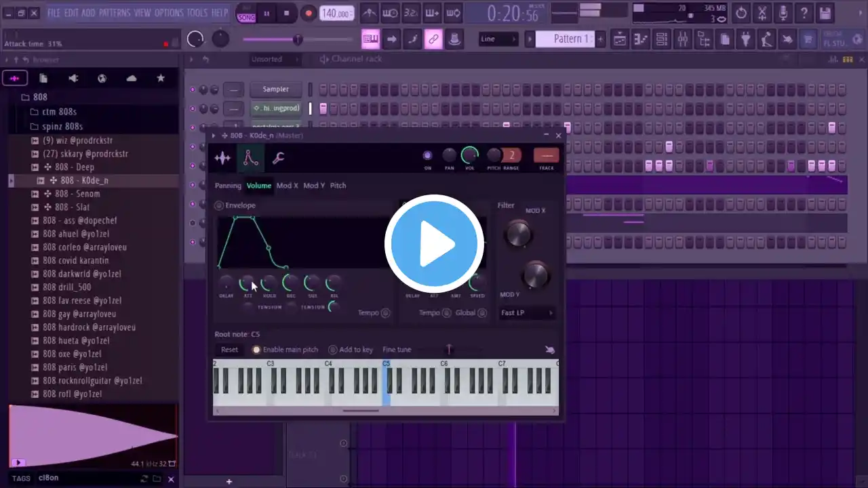Click the 140.000 tempo field
The width and height of the screenshot is (868, 488).
tap(336, 14)
